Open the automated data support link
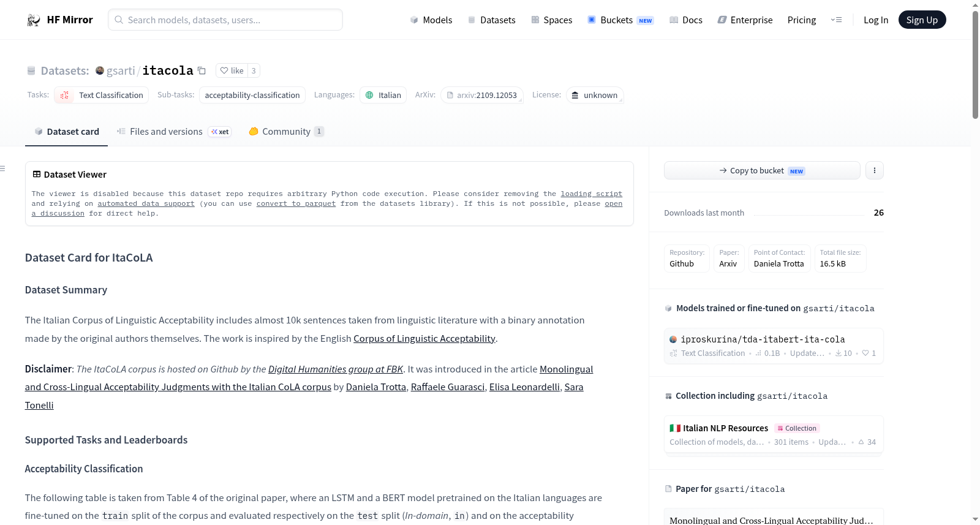This screenshot has height=525, width=980. (146, 203)
